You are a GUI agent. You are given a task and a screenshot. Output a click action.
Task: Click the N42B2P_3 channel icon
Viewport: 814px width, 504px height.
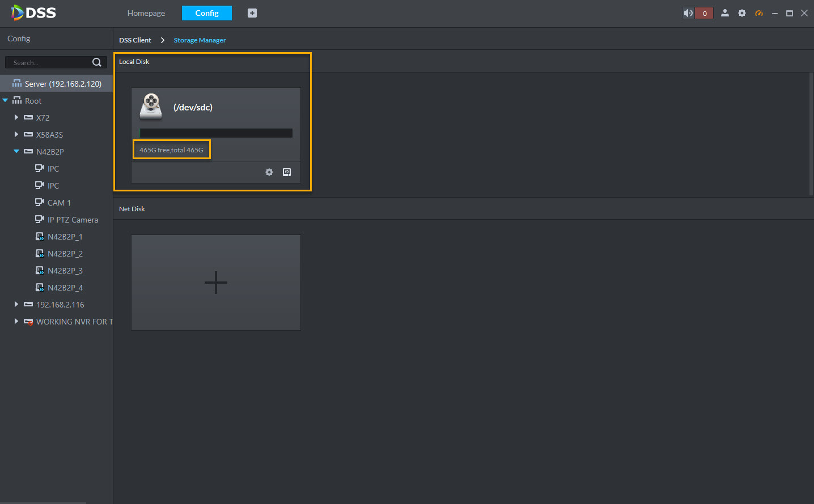pyautogui.click(x=39, y=271)
